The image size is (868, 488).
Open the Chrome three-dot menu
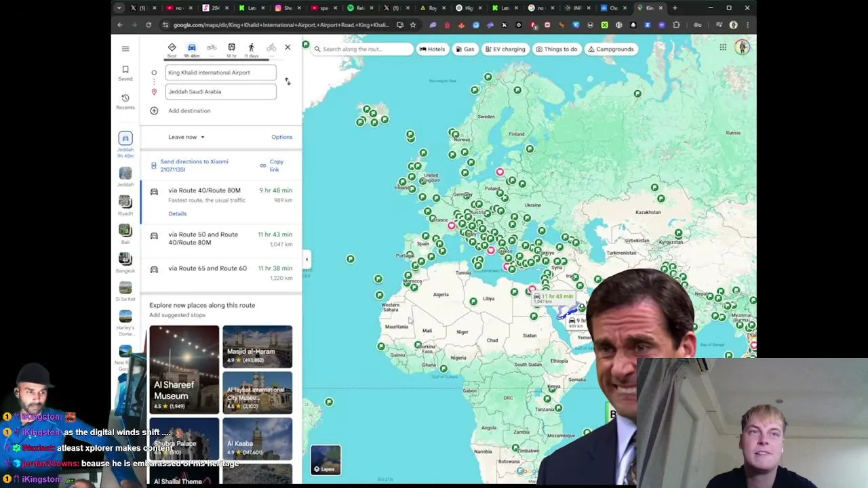tap(747, 25)
